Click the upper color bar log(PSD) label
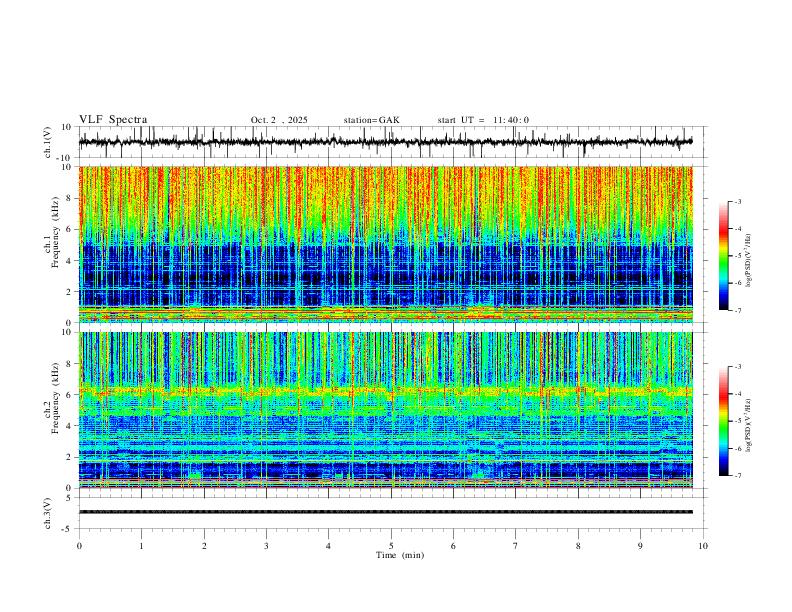 pyautogui.click(x=748, y=260)
